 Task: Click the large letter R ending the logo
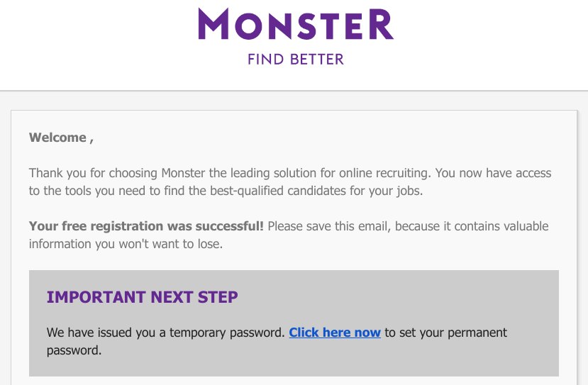click(381, 24)
